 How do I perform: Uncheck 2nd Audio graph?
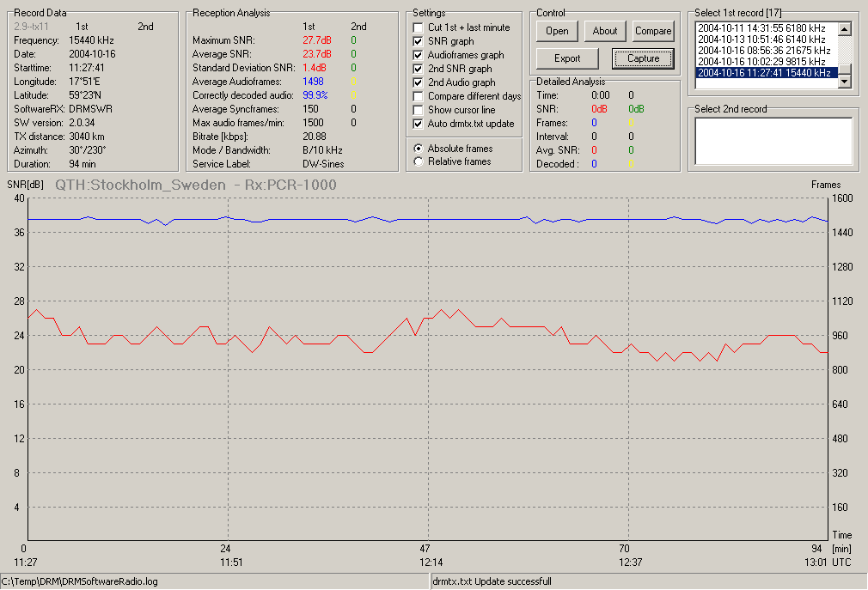[418, 82]
